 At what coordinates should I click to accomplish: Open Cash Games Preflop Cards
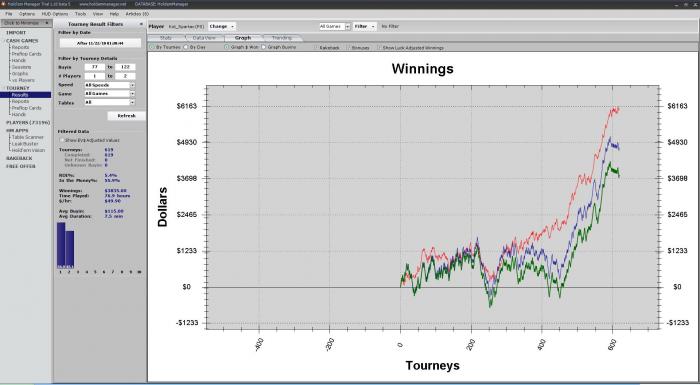[x=26, y=54]
